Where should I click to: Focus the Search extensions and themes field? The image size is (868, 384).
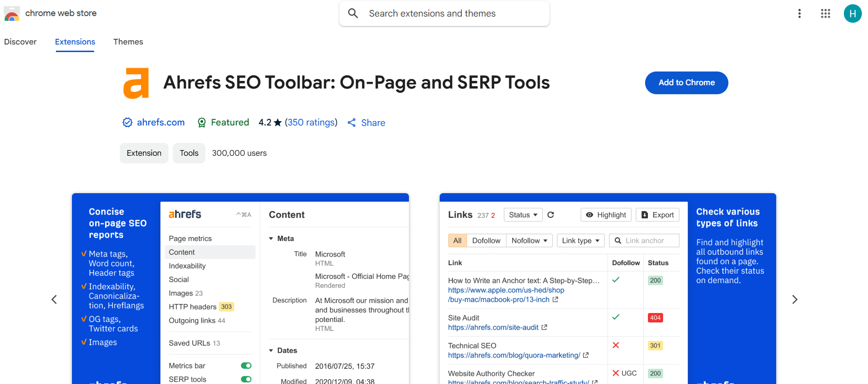coord(444,13)
